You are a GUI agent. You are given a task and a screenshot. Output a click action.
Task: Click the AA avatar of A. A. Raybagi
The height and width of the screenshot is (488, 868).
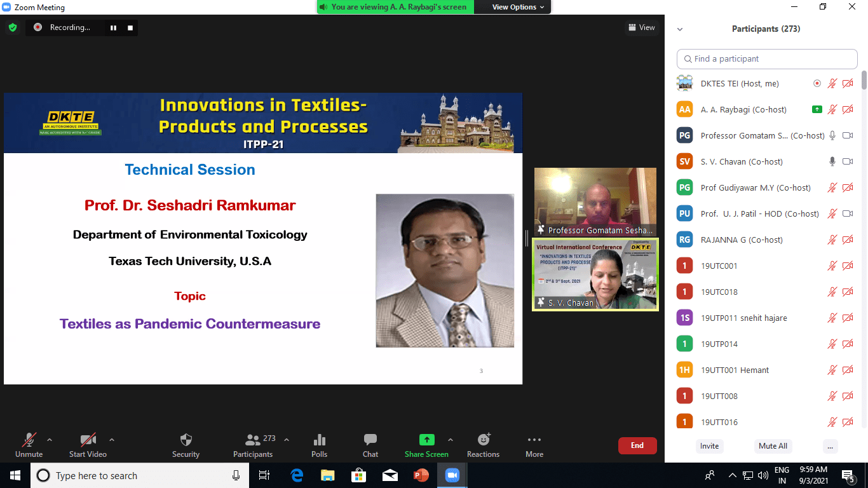[684, 109]
